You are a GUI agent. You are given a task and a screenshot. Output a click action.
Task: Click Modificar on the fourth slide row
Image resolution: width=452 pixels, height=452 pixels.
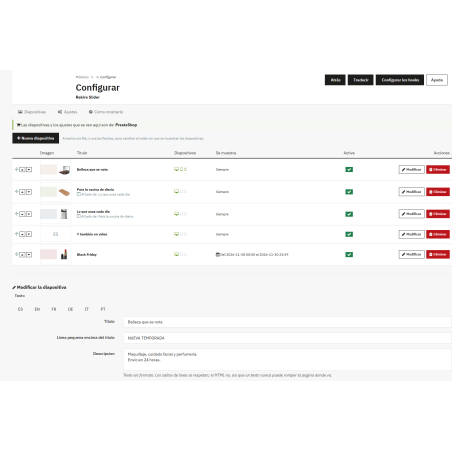[412, 234]
